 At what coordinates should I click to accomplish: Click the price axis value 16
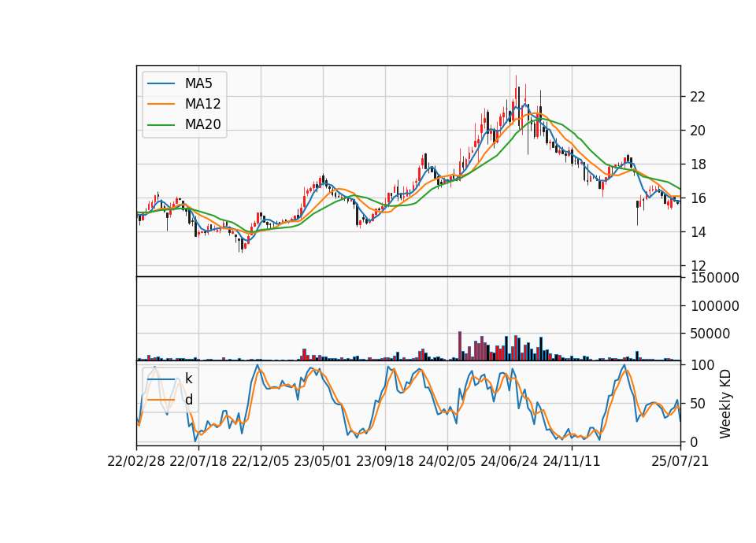pos(698,198)
